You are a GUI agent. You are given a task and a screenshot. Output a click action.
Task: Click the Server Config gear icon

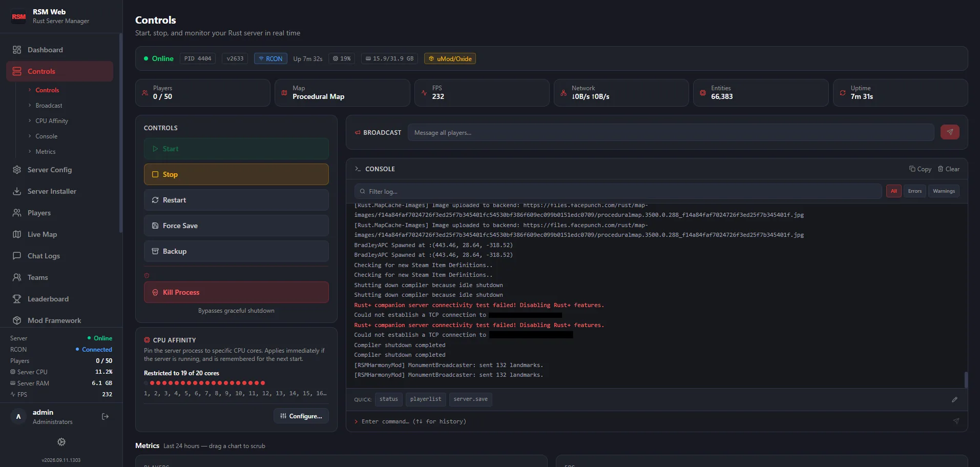click(x=17, y=170)
